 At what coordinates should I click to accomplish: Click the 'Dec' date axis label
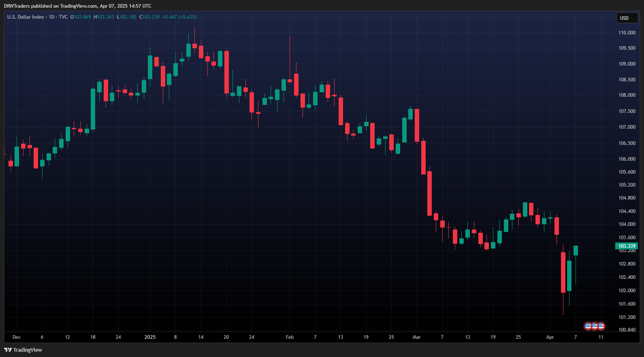(17, 337)
